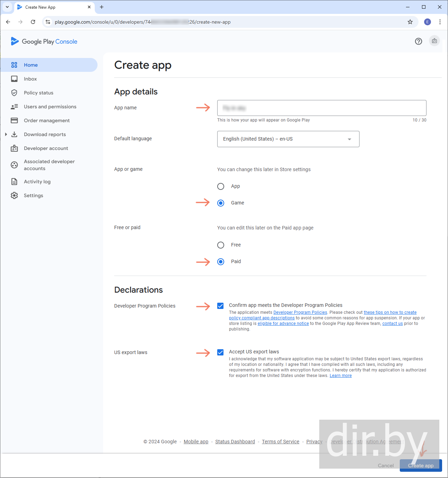Open the Chrome three-dot menu
The height and width of the screenshot is (478, 448).
coord(440,22)
